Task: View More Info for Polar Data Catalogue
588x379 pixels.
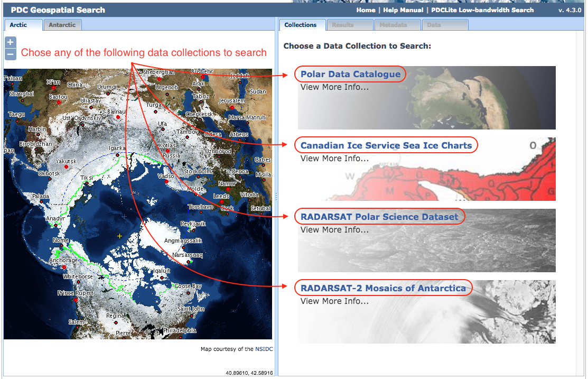Action: 334,87
